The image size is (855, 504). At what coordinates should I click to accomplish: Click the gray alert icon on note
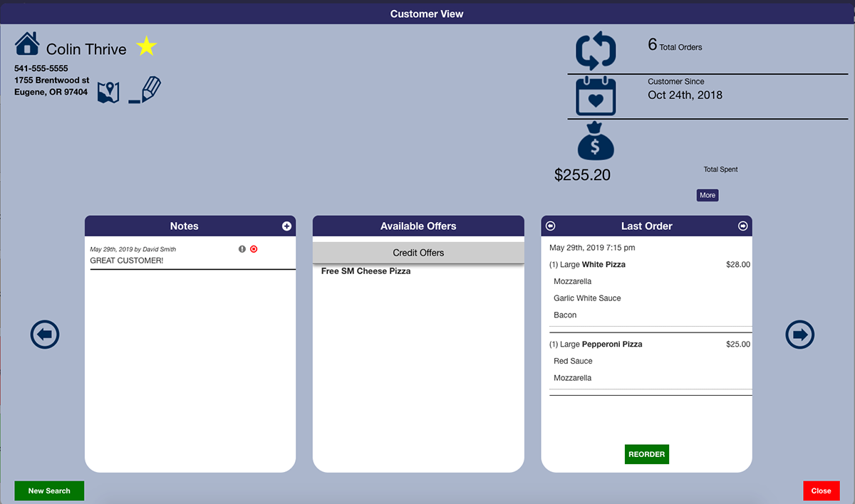(x=242, y=249)
